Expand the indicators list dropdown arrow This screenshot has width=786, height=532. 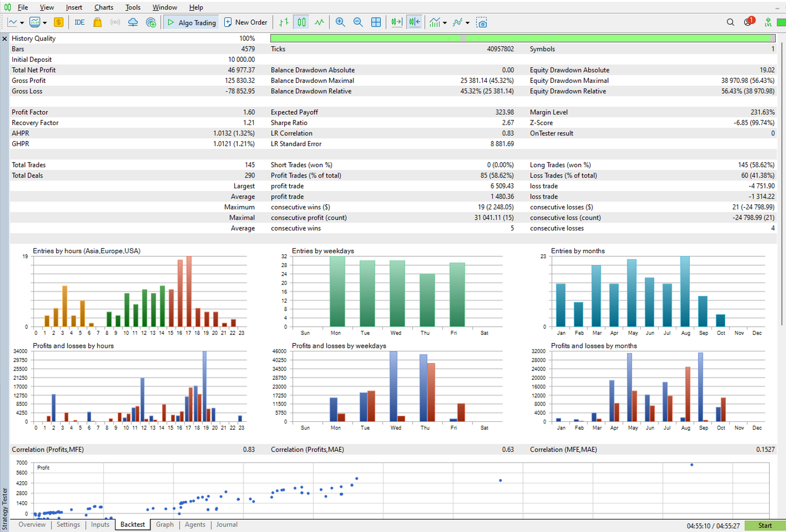445,23
